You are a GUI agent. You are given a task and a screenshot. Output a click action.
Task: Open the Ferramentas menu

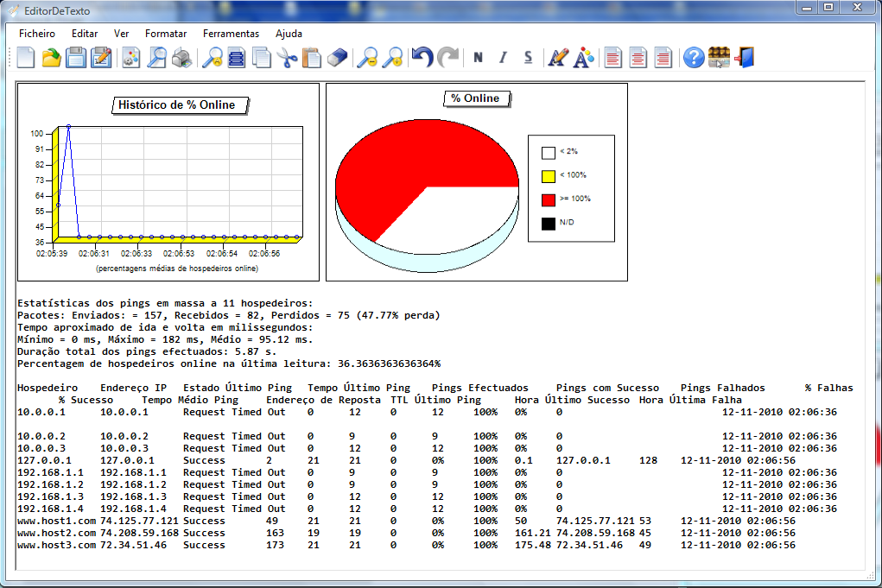click(x=232, y=34)
